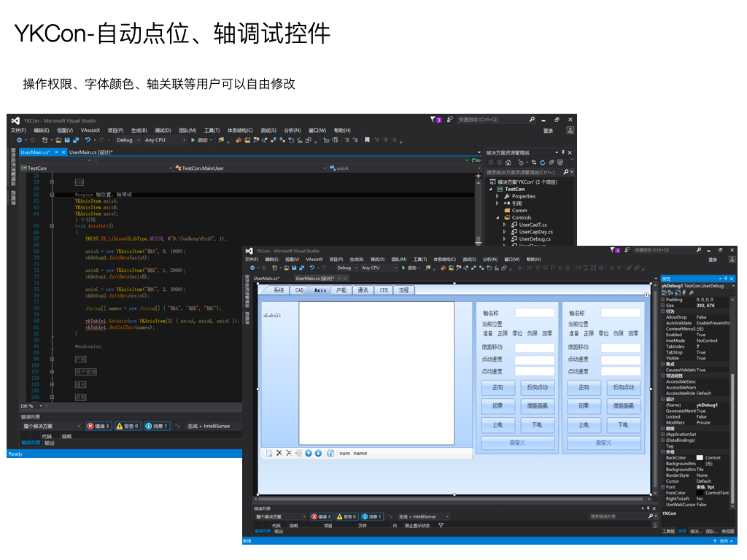This screenshot has height=560, width=747.
Task: Switch to the 产能 tab in the designer
Action: 341,290
